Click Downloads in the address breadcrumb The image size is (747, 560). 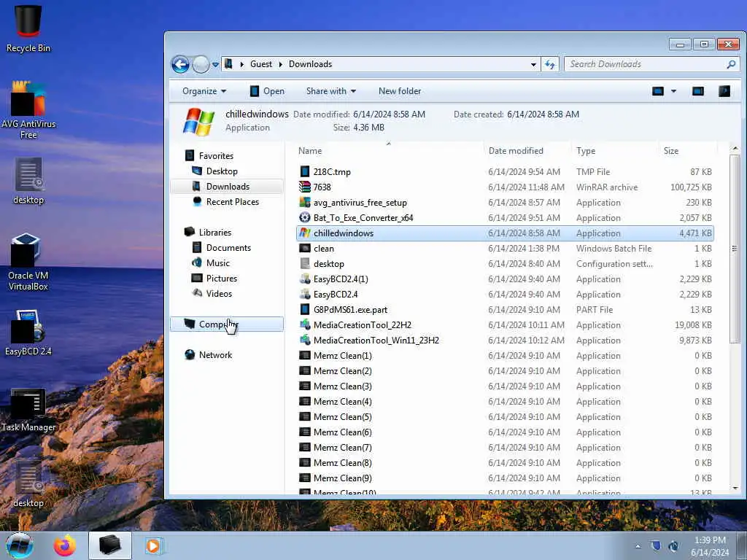pos(310,64)
